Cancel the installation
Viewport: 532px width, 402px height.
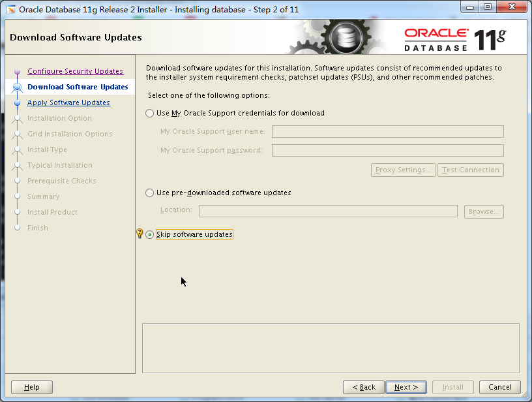(x=500, y=387)
